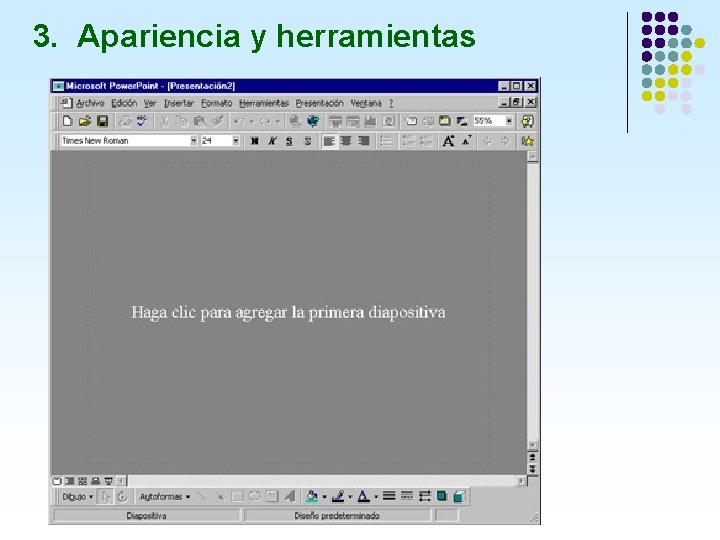The image size is (720, 540).
Task: Open a file with the folder icon
Action: [85, 121]
